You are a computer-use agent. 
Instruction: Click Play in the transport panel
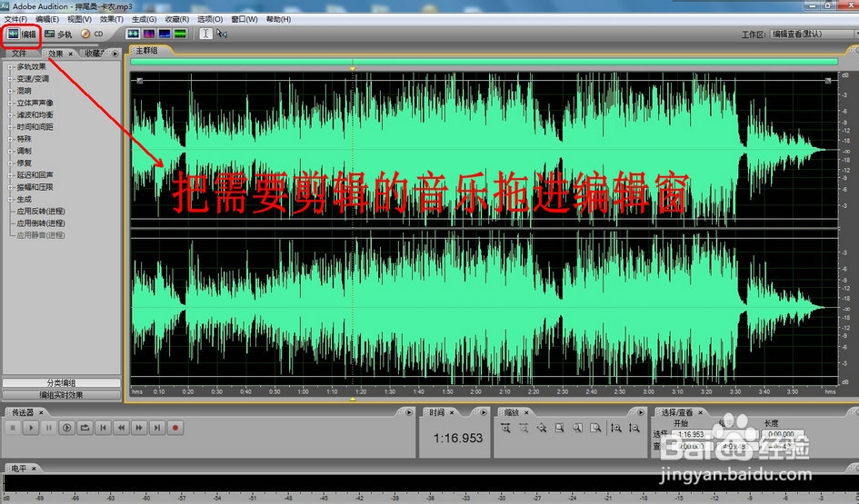pos(31,428)
